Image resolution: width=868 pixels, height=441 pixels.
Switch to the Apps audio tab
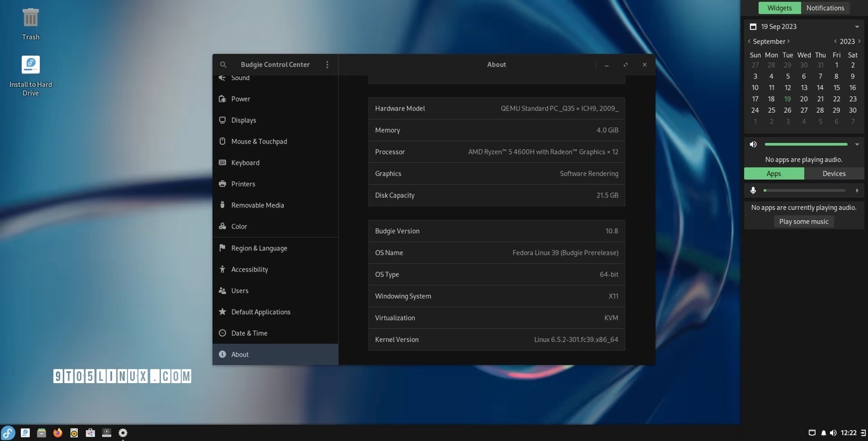coord(774,174)
